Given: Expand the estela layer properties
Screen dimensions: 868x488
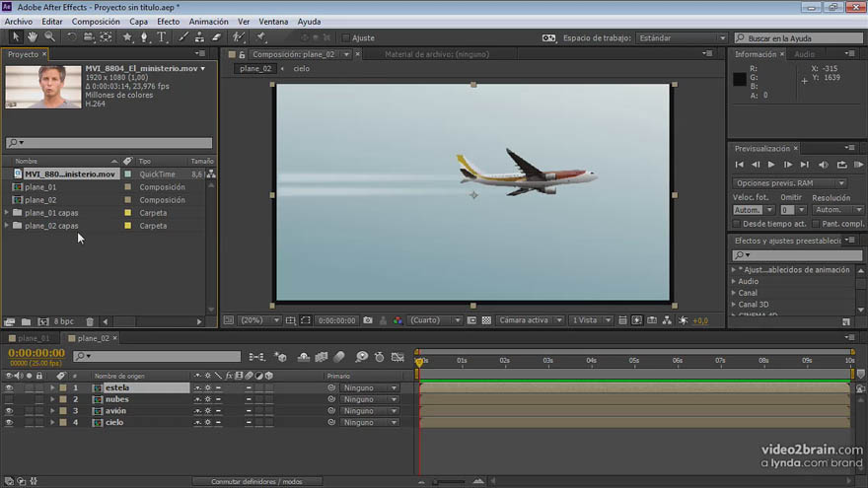Looking at the screenshot, I should (52, 387).
